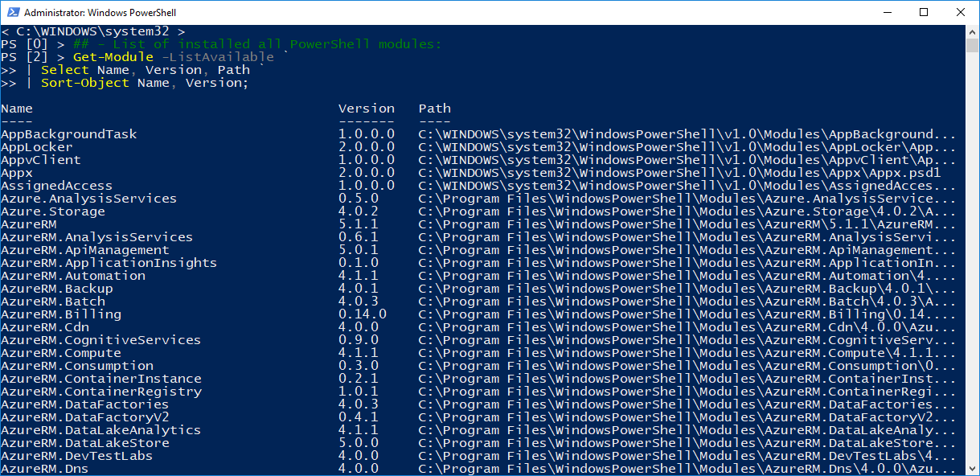Click the path of the AzureRM.Cdn module
The width and height of the screenshot is (980, 476).
[x=688, y=327]
